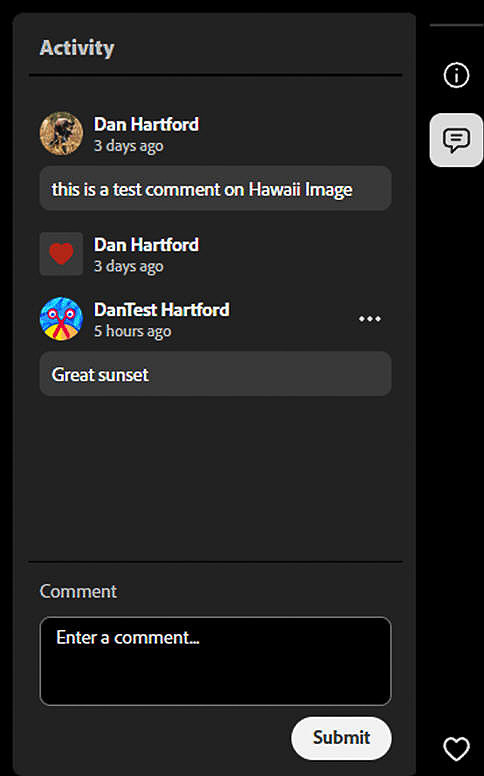The image size is (484, 776).
Task: Submit the comment with the Submit button
Action: click(341, 738)
